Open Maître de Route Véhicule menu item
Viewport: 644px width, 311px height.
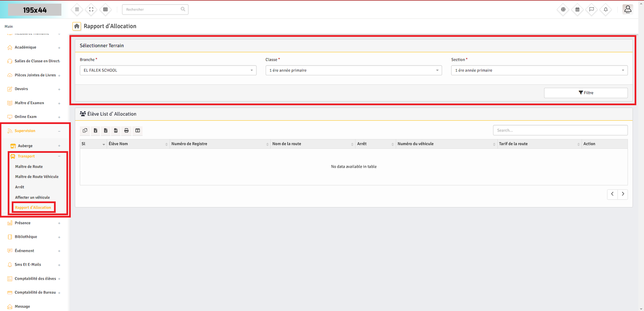click(37, 177)
